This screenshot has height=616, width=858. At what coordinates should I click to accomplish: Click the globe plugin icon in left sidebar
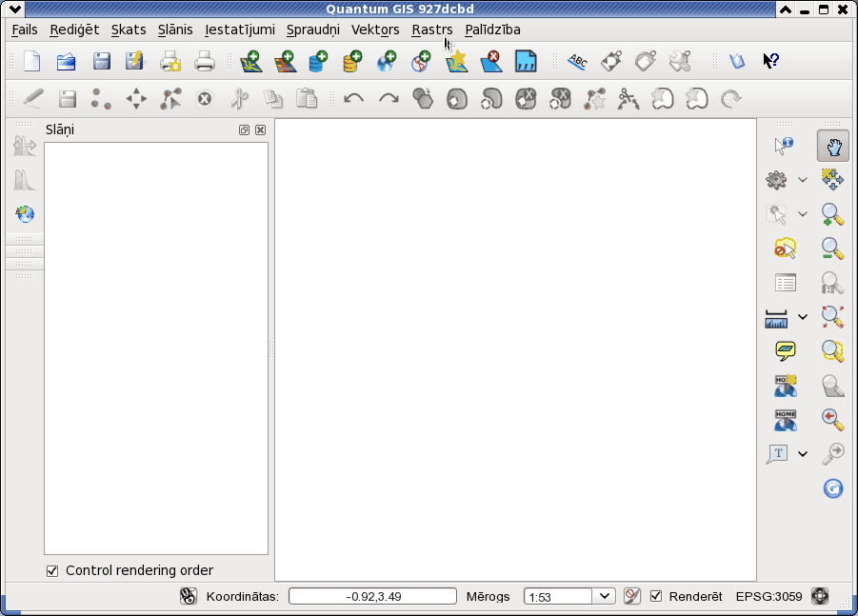25,214
